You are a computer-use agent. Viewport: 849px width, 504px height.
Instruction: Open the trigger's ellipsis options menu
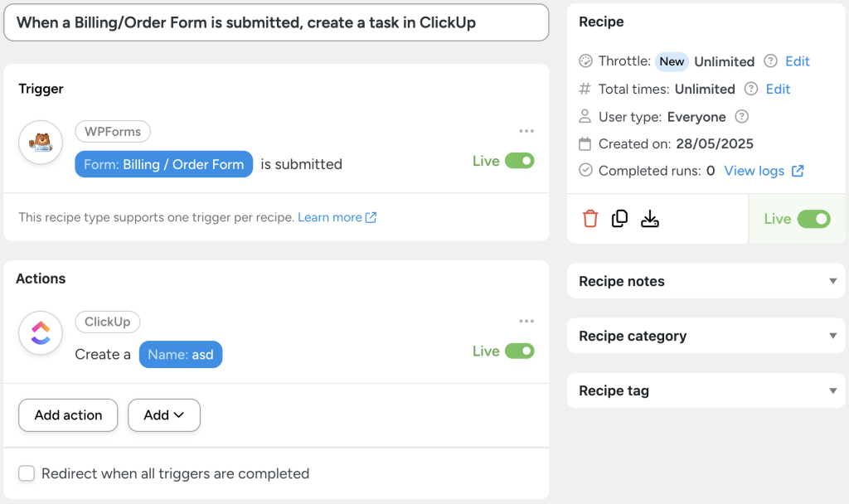click(x=526, y=131)
